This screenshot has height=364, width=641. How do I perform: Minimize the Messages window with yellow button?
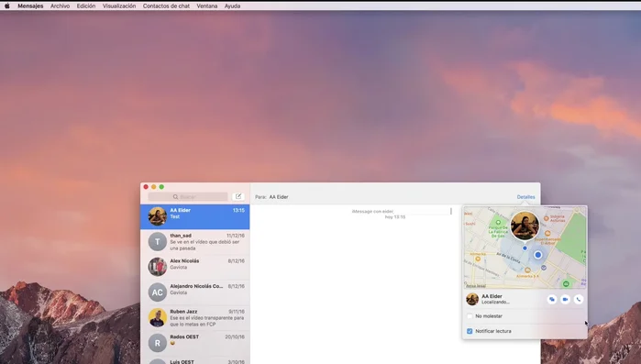tap(154, 187)
